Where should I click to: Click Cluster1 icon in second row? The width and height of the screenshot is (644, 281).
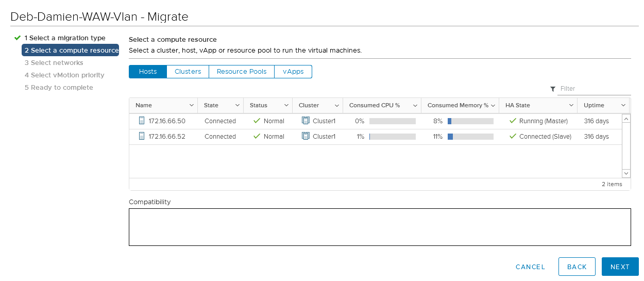[x=306, y=136]
